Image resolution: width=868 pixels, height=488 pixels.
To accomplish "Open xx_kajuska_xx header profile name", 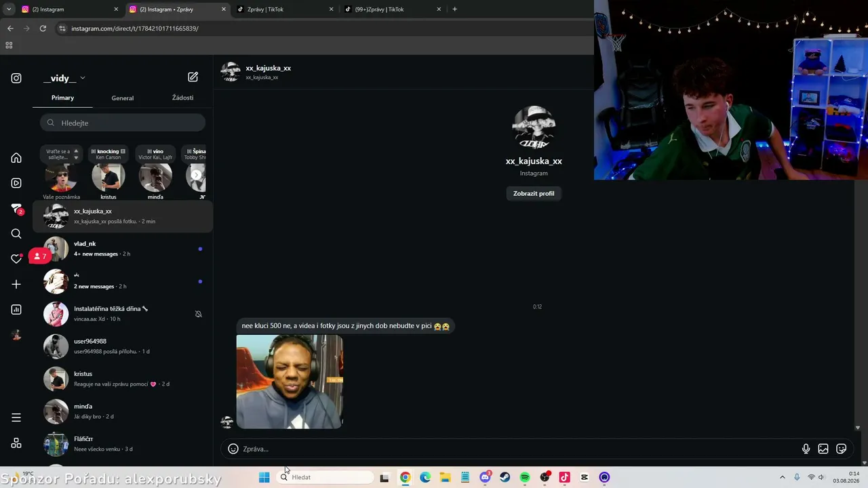I will (269, 68).
